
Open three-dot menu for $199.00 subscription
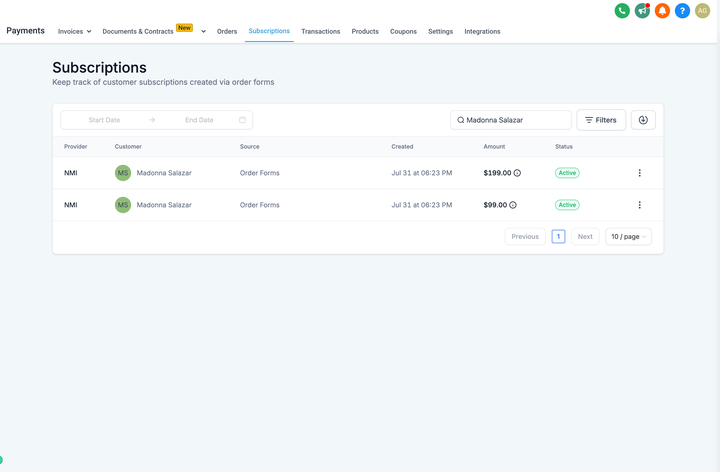pyautogui.click(x=639, y=173)
